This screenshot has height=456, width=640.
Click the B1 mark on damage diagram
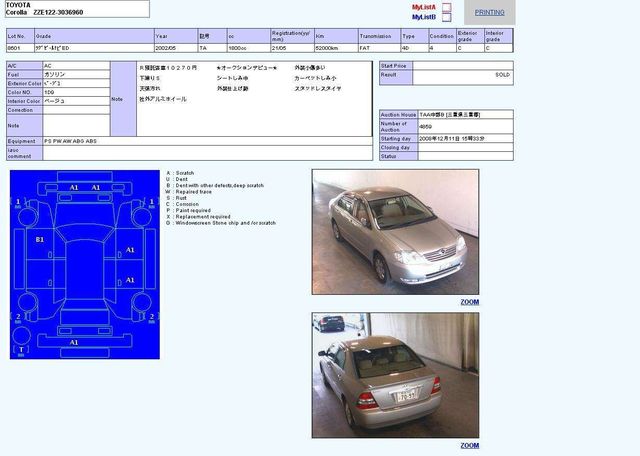click(x=40, y=240)
